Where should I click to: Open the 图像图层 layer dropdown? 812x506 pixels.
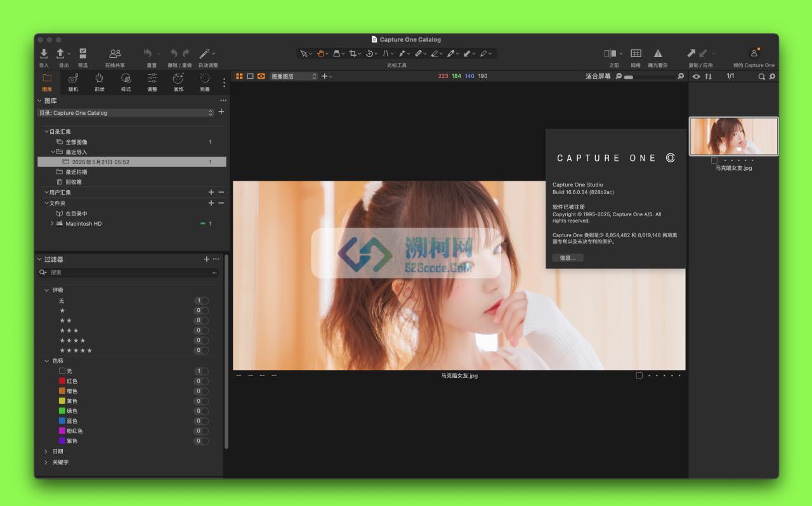pyautogui.click(x=294, y=76)
